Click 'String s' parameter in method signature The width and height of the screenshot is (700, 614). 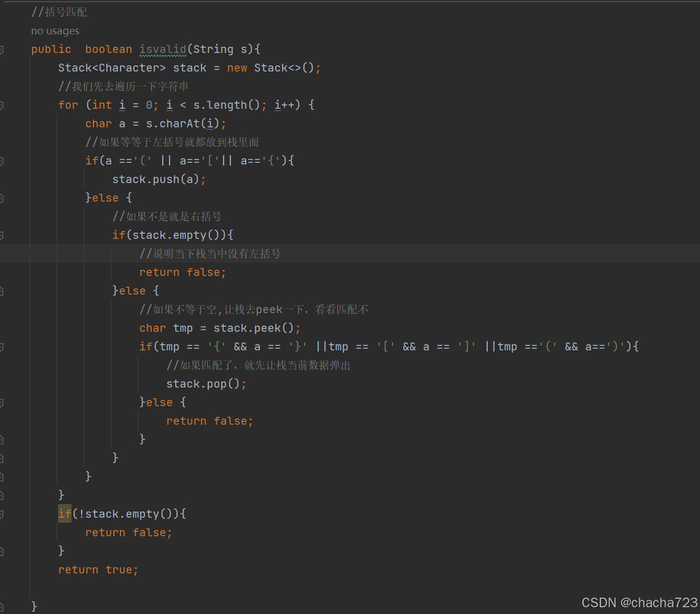[x=220, y=50]
